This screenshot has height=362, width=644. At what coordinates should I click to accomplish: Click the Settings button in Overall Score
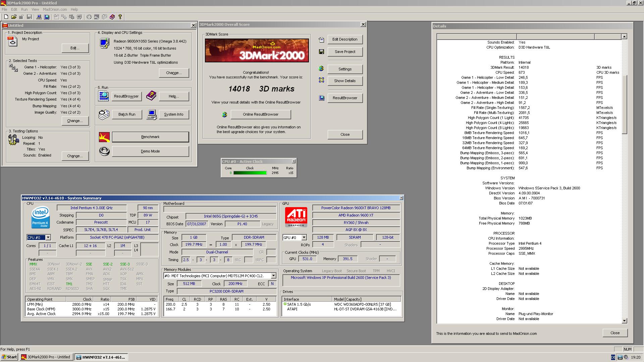tap(344, 68)
